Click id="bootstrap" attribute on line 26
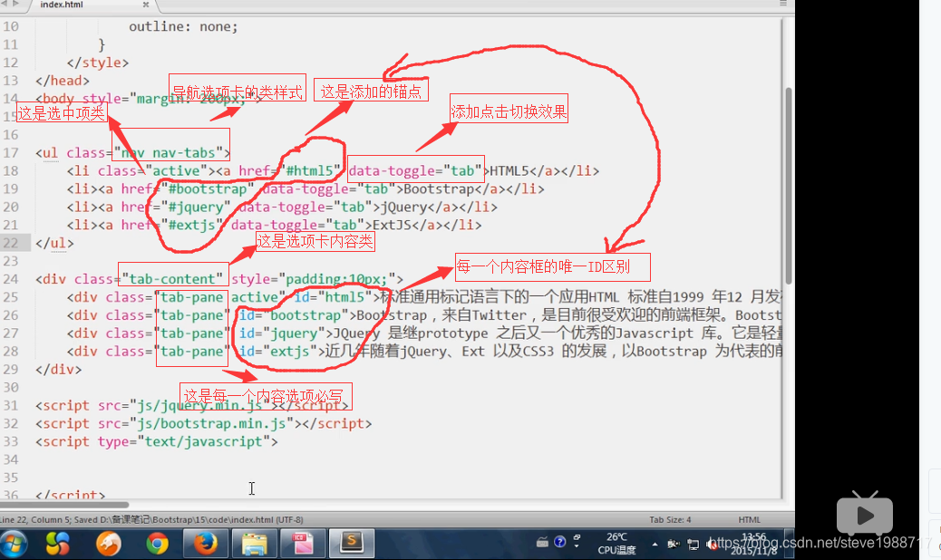 coord(294,314)
